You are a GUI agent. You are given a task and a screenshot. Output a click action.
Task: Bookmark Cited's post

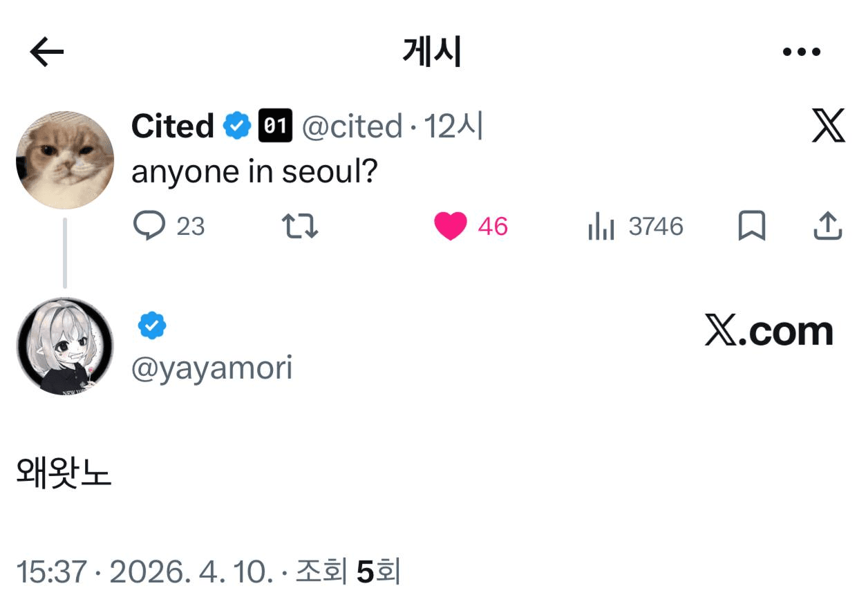pyautogui.click(x=751, y=226)
